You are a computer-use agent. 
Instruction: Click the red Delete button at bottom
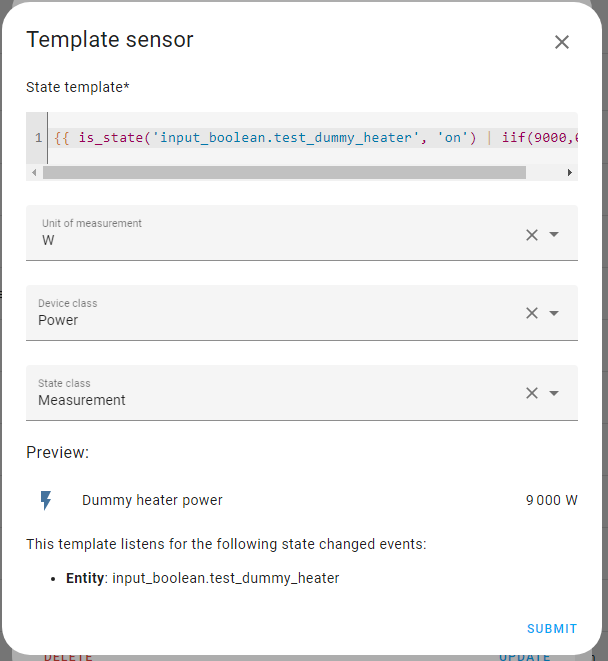(68, 656)
